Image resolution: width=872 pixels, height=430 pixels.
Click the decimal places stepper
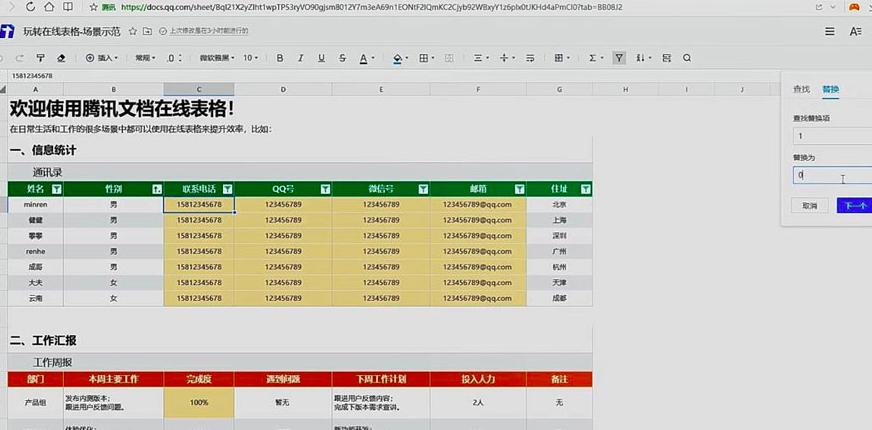point(175,58)
